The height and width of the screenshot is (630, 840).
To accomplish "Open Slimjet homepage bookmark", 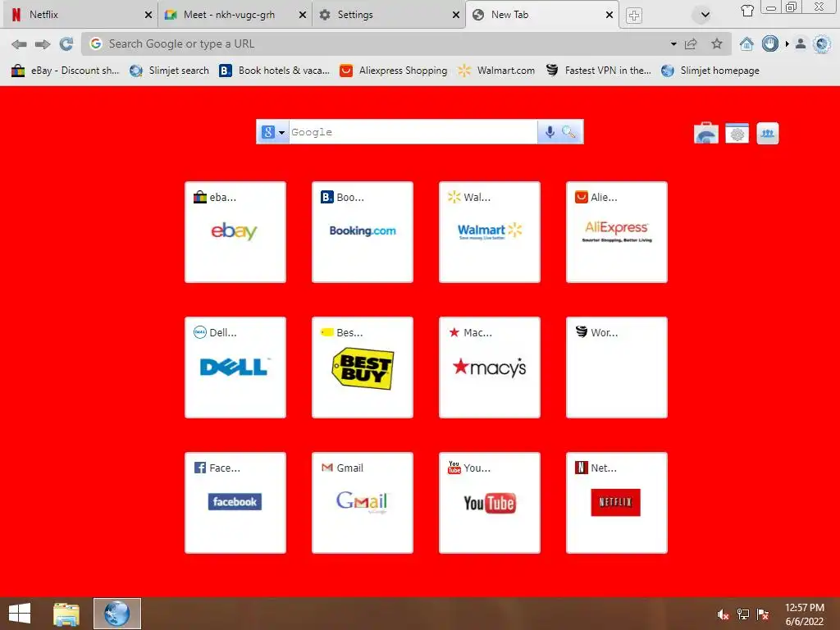I will pos(710,71).
